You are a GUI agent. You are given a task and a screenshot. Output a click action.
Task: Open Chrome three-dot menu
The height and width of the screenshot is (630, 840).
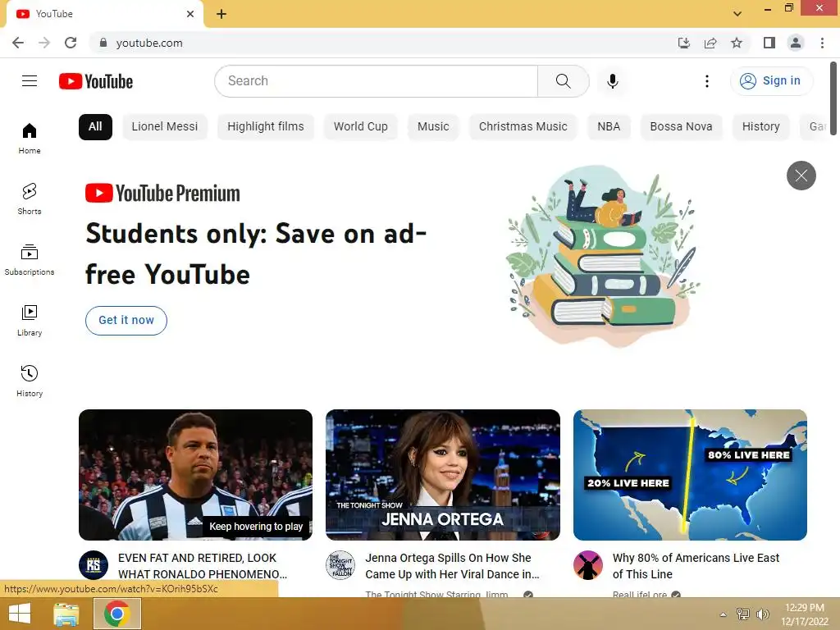(x=822, y=43)
